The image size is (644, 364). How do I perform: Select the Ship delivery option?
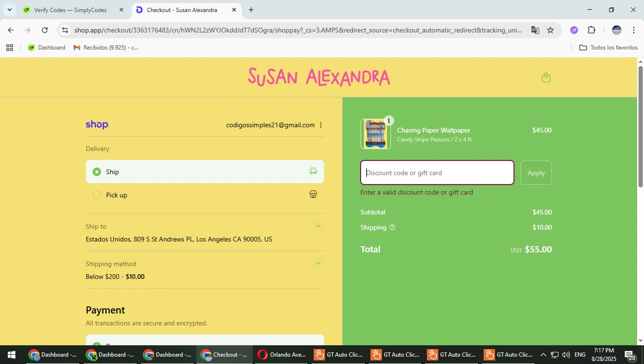[x=205, y=172]
